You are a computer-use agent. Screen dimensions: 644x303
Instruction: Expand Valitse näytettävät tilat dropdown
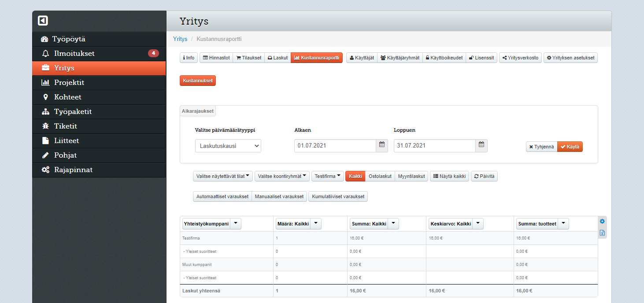(223, 176)
